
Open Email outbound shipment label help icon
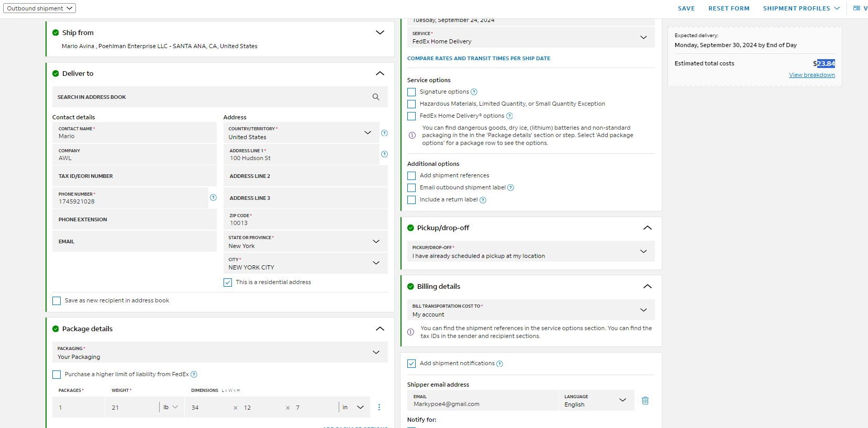point(510,188)
